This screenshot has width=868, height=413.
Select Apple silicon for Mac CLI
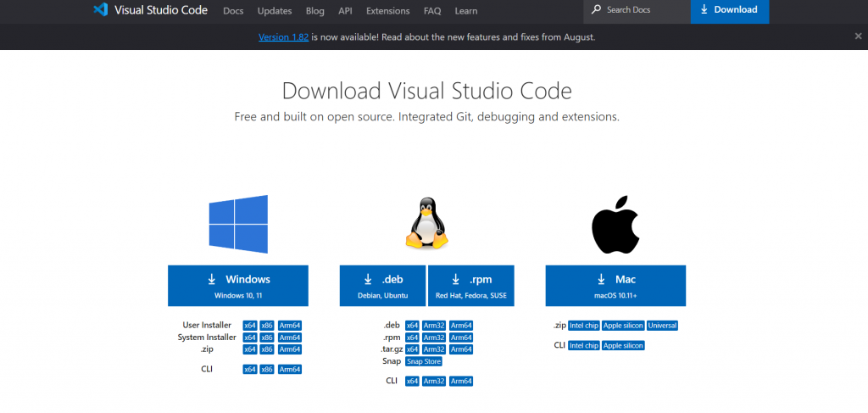623,345
